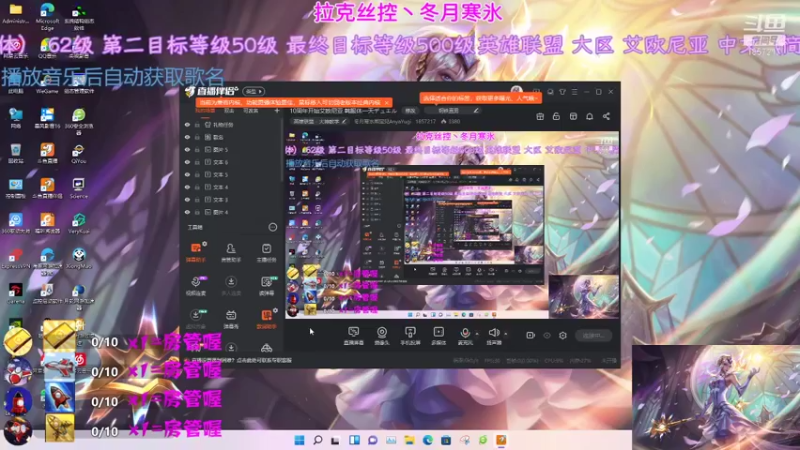
Task: Click the layer list scrollbar
Action: click(282, 149)
